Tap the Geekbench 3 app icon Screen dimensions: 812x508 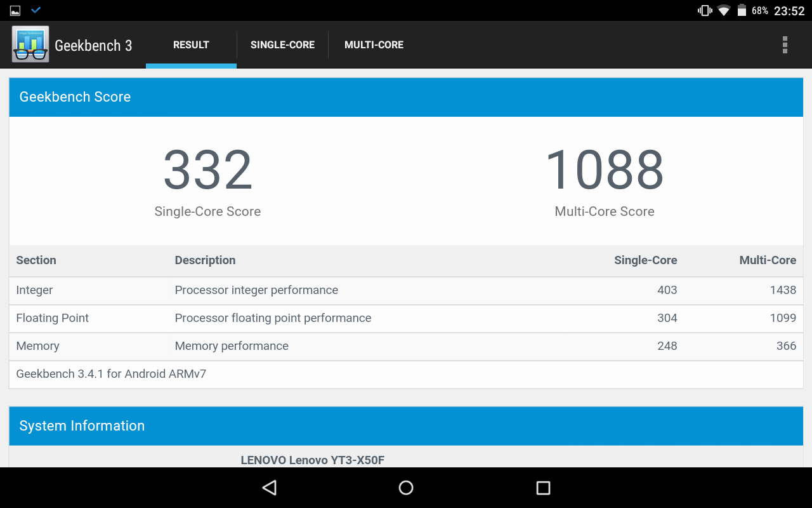[30, 44]
